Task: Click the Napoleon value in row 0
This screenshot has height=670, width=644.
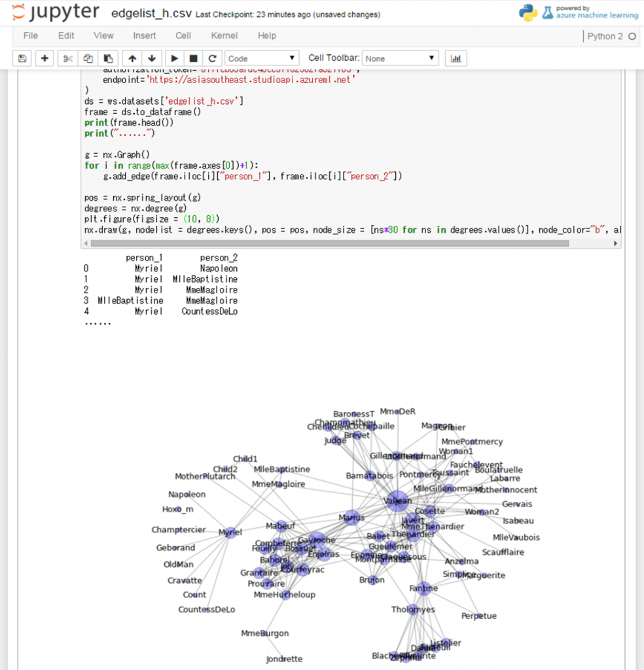Action: (219, 269)
